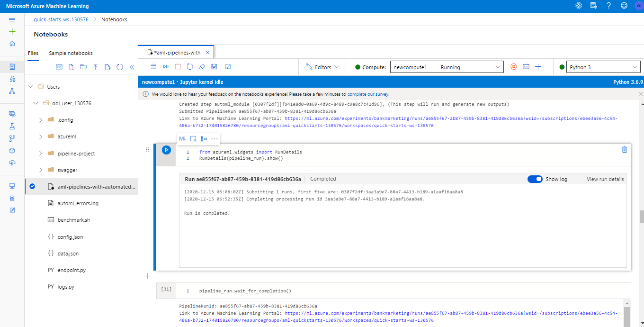
Task: Add new compute plus icon
Action: pos(538,67)
